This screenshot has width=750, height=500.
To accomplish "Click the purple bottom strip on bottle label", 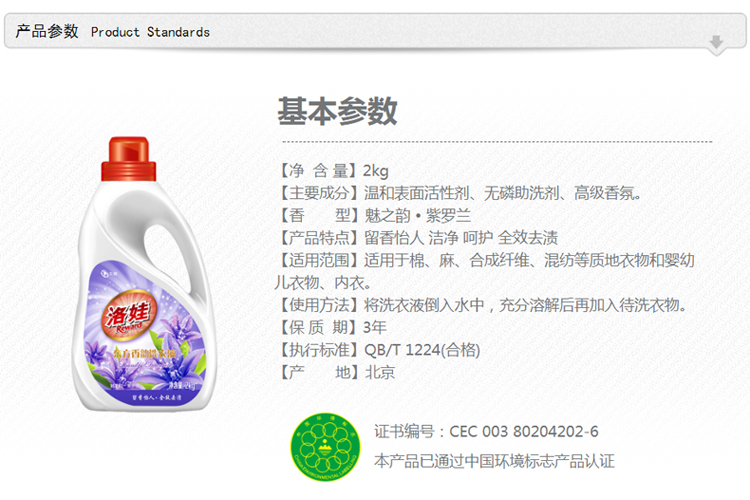I will click(x=158, y=397).
